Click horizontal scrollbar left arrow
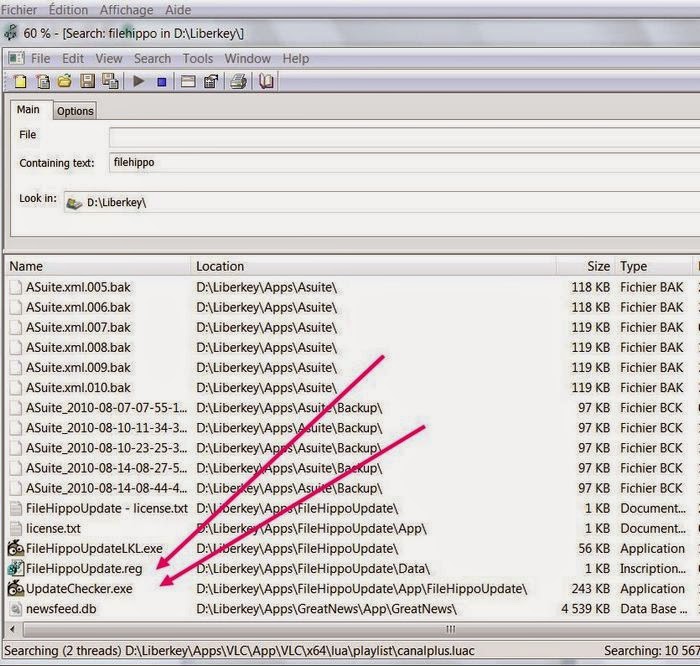The image size is (700, 666). pos(12,629)
